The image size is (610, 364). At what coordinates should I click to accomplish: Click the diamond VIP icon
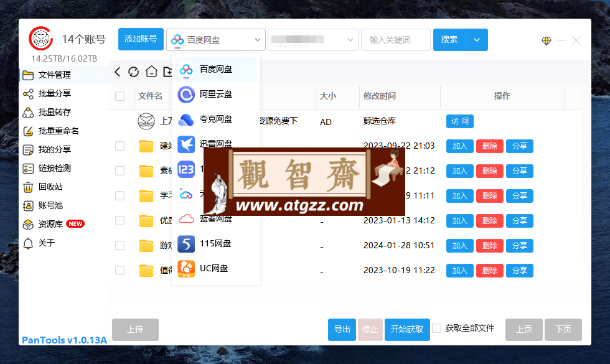547,40
